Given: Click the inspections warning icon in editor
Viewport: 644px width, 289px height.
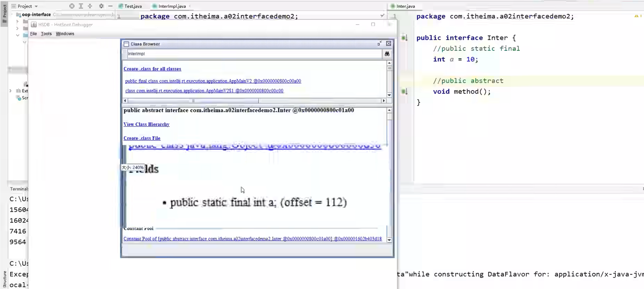Looking at the screenshot, I should click(x=636, y=16).
